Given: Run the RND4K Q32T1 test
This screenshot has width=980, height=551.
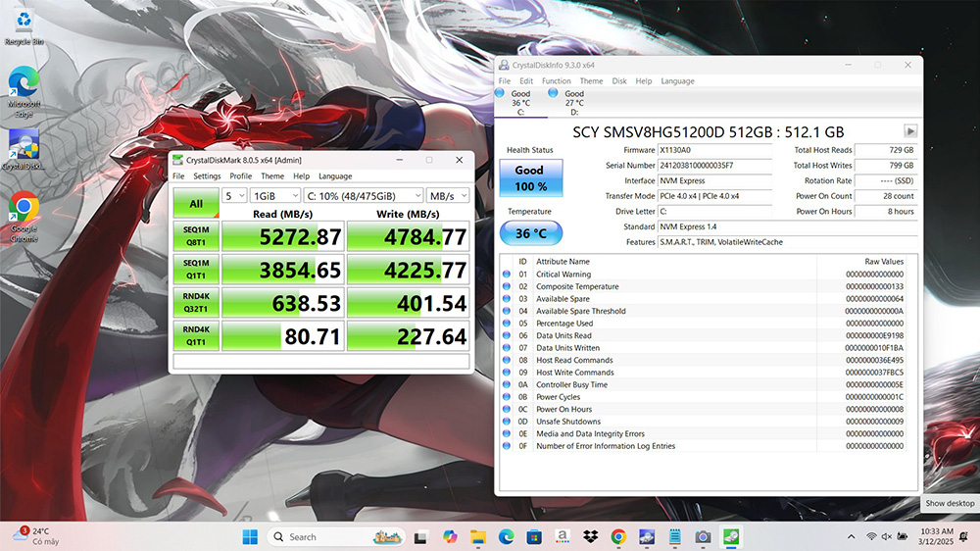Looking at the screenshot, I should click(196, 303).
